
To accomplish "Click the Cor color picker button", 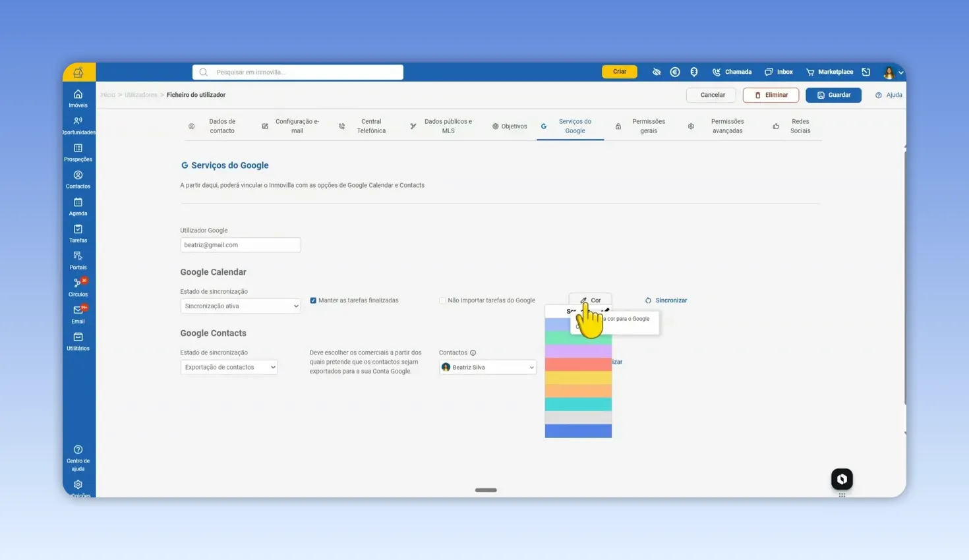I will 590,300.
